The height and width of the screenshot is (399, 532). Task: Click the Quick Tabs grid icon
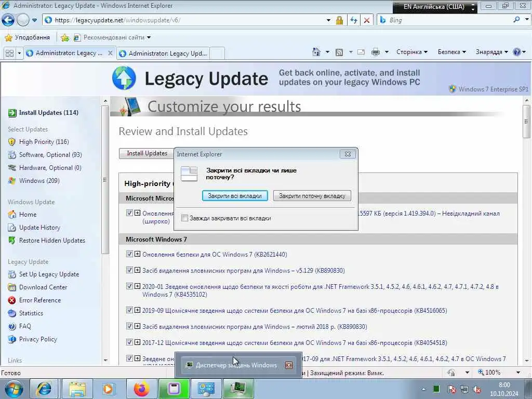coord(9,54)
